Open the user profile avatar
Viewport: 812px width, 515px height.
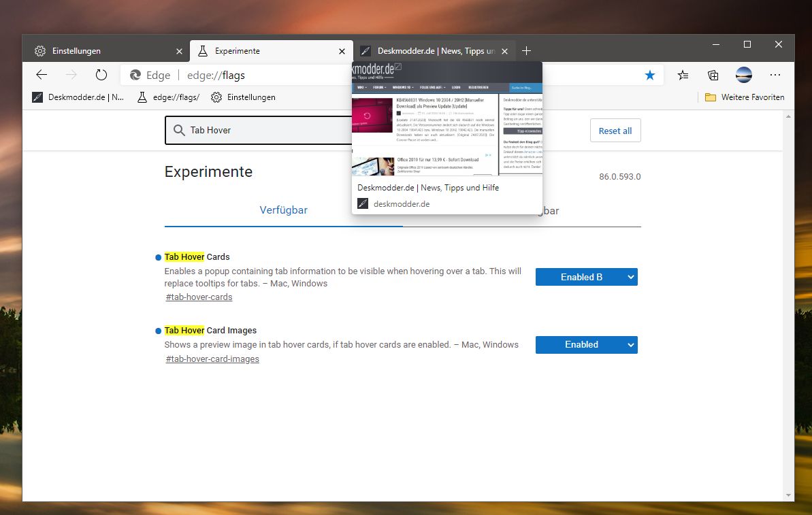[744, 75]
